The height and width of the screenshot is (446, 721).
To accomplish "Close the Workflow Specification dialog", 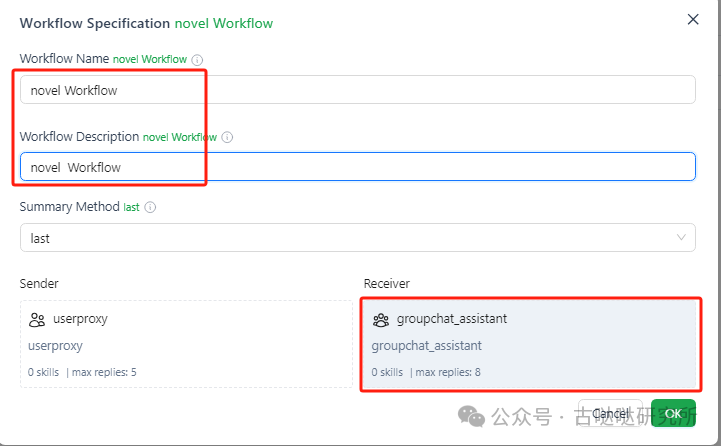I will click(693, 19).
